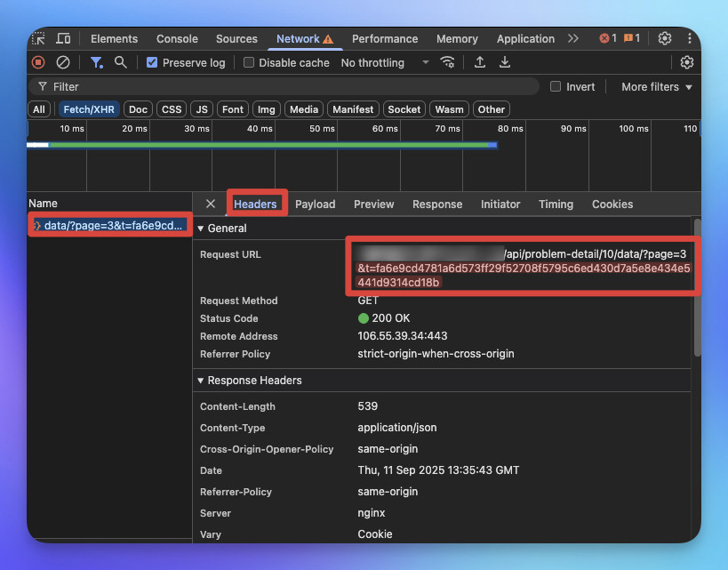Click the green request bar in timeline

point(269,145)
